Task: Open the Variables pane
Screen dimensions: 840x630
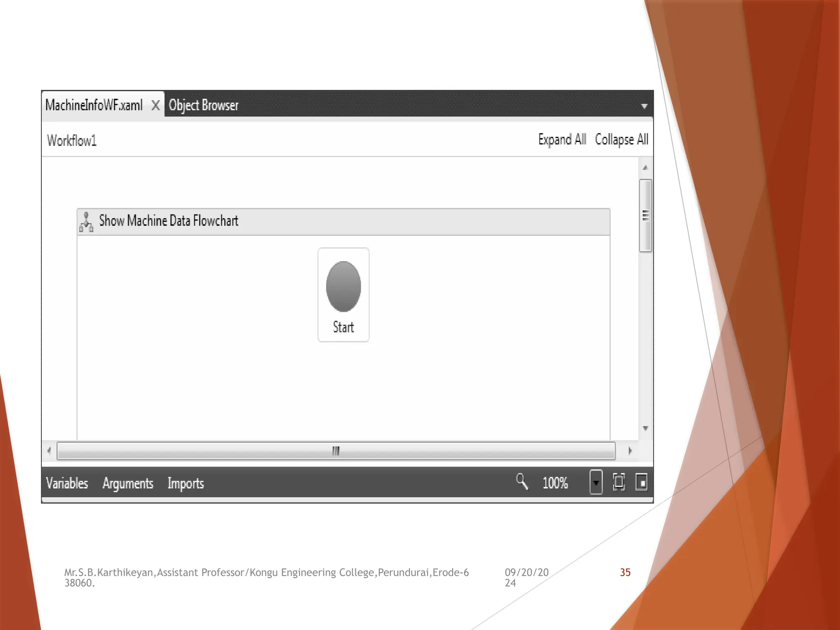Action: [x=67, y=483]
